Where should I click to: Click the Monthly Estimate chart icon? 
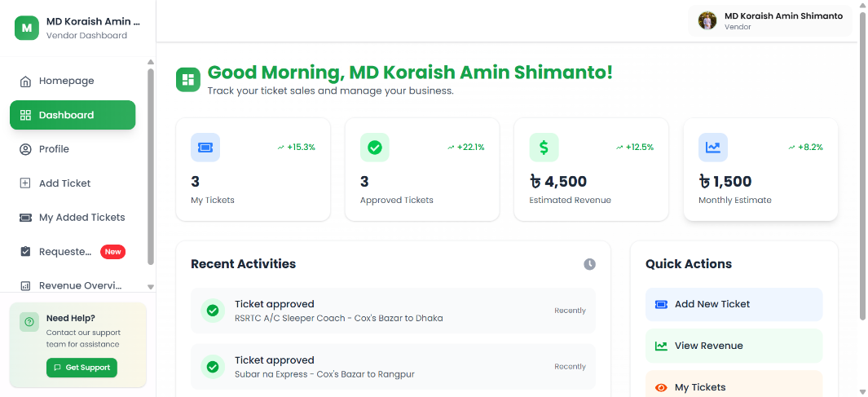pos(713,148)
